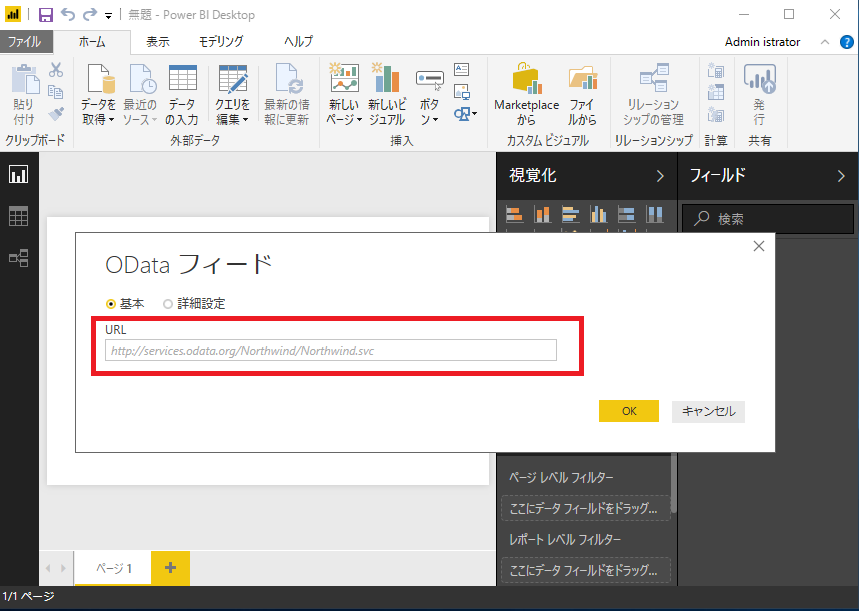Select clustered bar chart visual icon
Viewport: 859px width, 611px height.
(570, 214)
